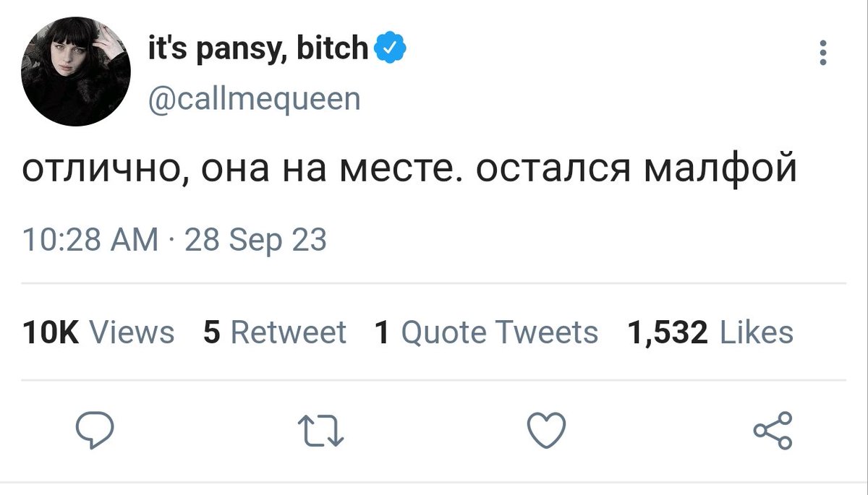The width and height of the screenshot is (868, 495).
Task: Retweet this post using the arrows icon
Action: coord(320,432)
